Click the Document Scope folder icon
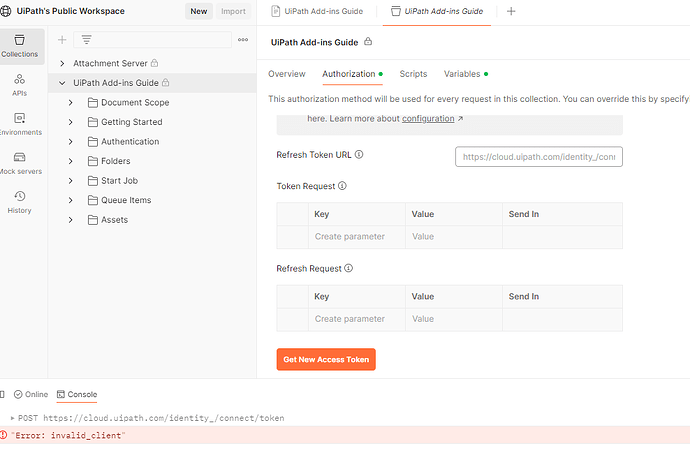This screenshot has height=462, width=690. pyautogui.click(x=93, y=103)
